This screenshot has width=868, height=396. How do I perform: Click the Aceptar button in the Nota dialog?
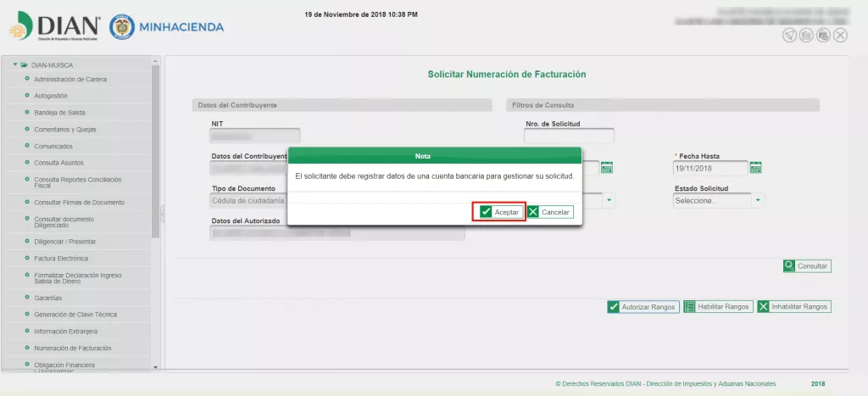[x=499, y=212]
